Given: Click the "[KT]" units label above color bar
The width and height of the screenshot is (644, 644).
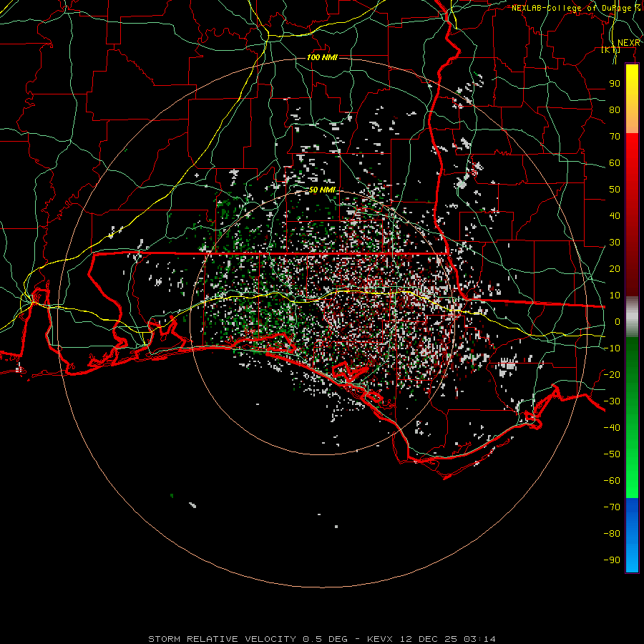Looking at the screenshot, I should tap(611, 50).
